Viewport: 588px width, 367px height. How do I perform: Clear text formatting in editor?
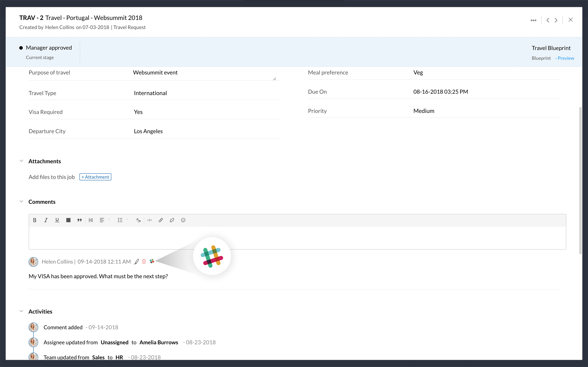point(138,220)
